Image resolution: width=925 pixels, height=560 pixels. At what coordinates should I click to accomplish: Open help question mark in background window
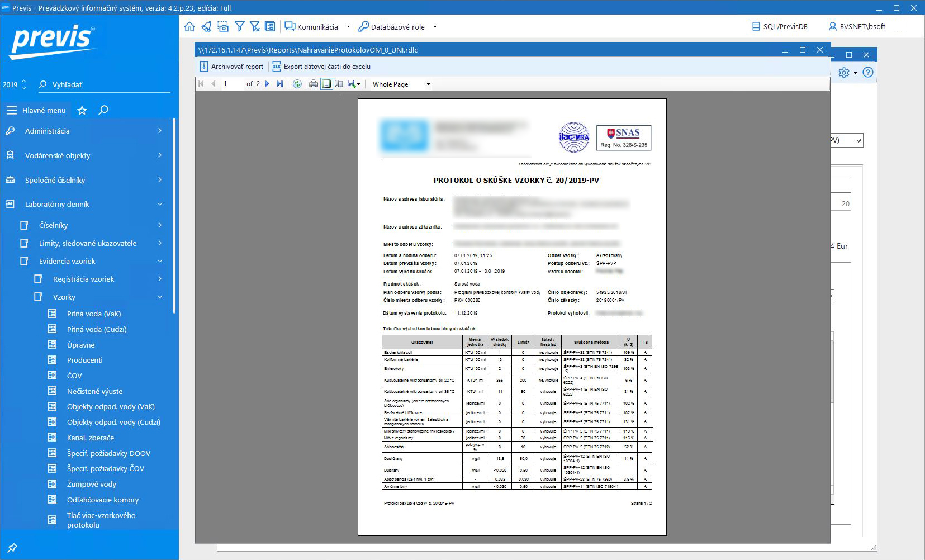[x=868, y=72]
